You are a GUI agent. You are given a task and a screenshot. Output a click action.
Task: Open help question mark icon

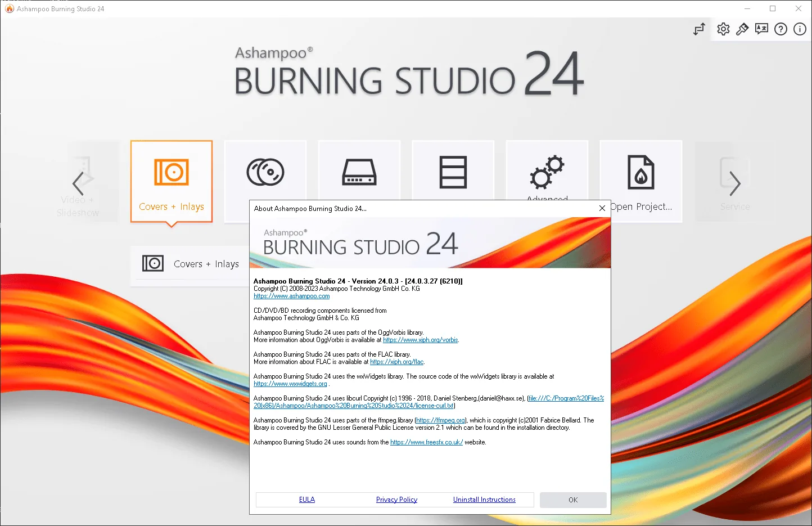(x=781, y=29)
